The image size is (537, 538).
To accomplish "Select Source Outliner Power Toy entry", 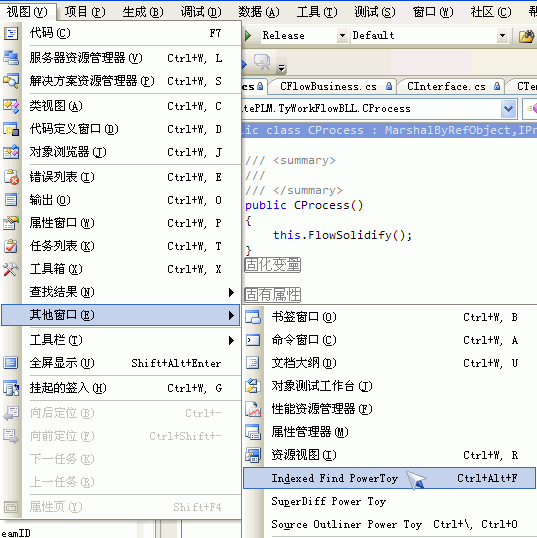I will point(389,524).
